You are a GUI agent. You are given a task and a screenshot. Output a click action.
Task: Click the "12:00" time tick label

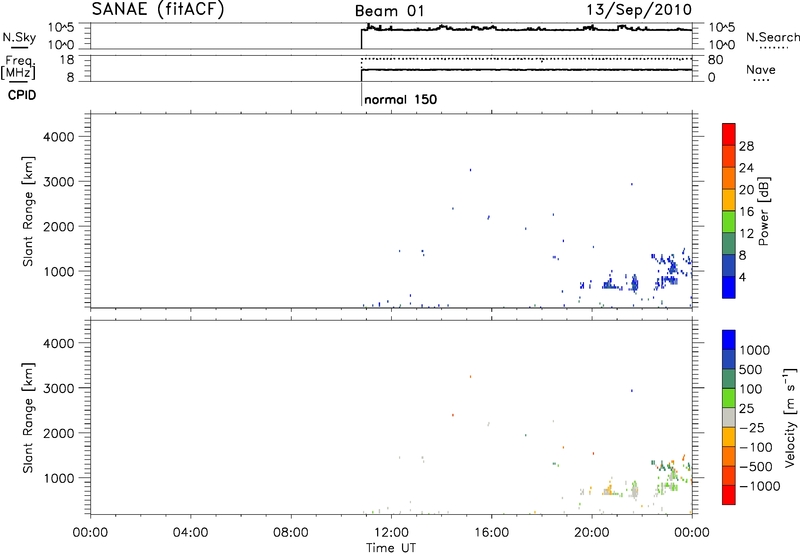(391, 533)
